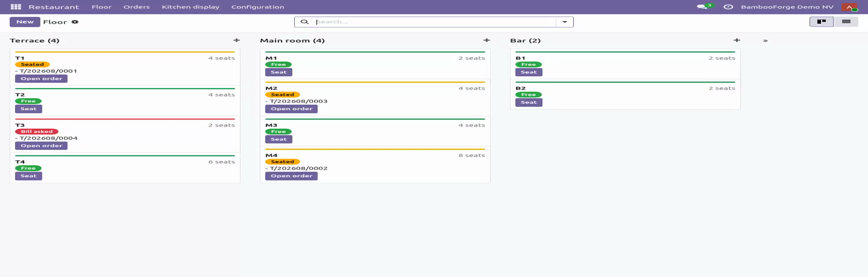This screenshot has width=868, height=277.
Task: Seat guests at table T4
Action: (x=28, y=176)
